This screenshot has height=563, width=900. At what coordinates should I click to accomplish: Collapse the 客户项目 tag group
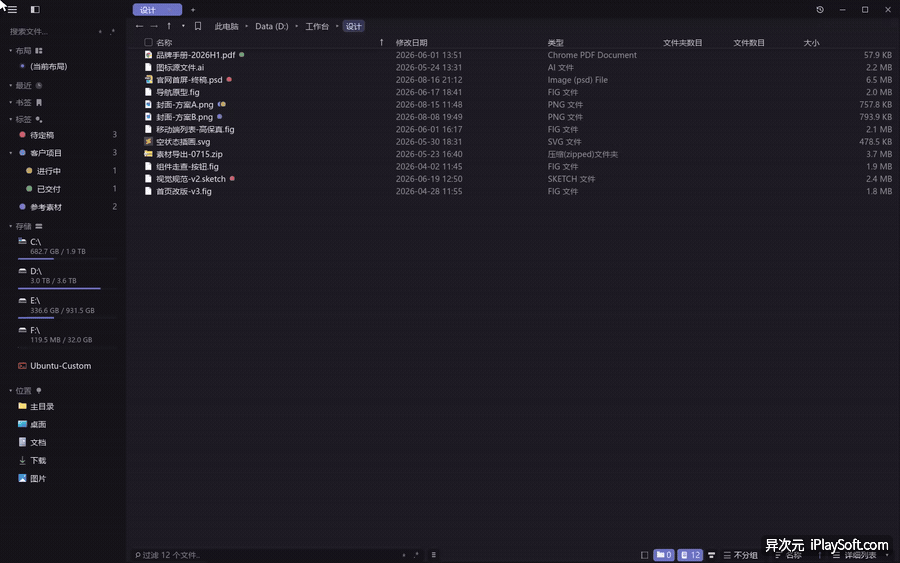[10, 153]
